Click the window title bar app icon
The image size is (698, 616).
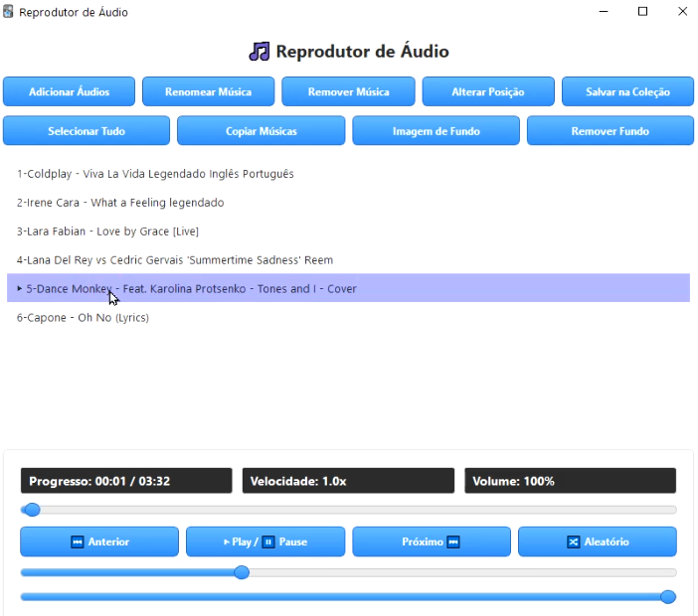9,12
